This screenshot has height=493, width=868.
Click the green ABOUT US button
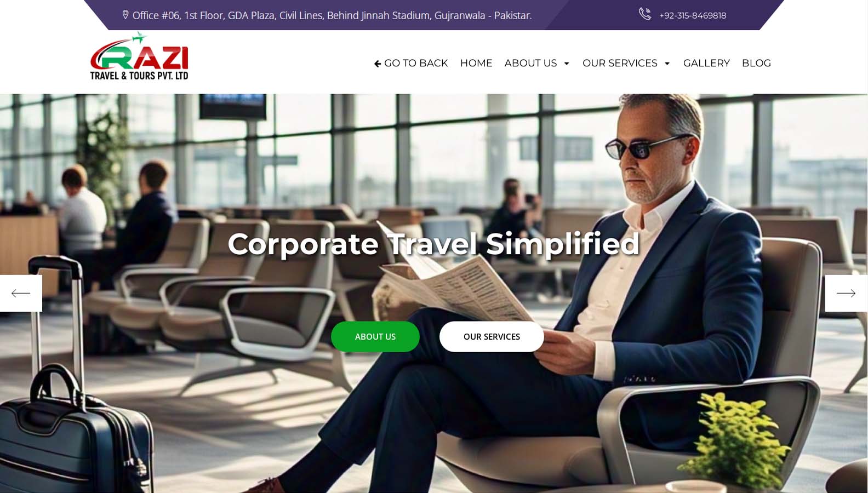(375, 336)
